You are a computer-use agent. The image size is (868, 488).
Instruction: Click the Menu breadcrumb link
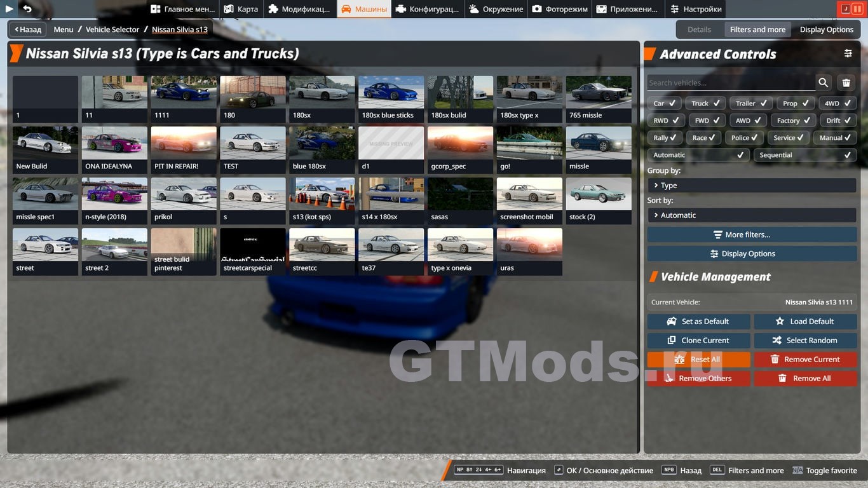pos(64,29)
